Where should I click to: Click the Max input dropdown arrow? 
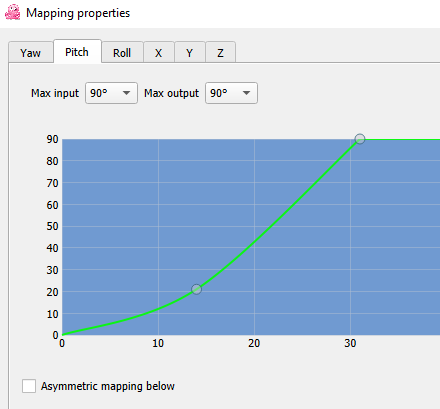(x=126, y=93)
